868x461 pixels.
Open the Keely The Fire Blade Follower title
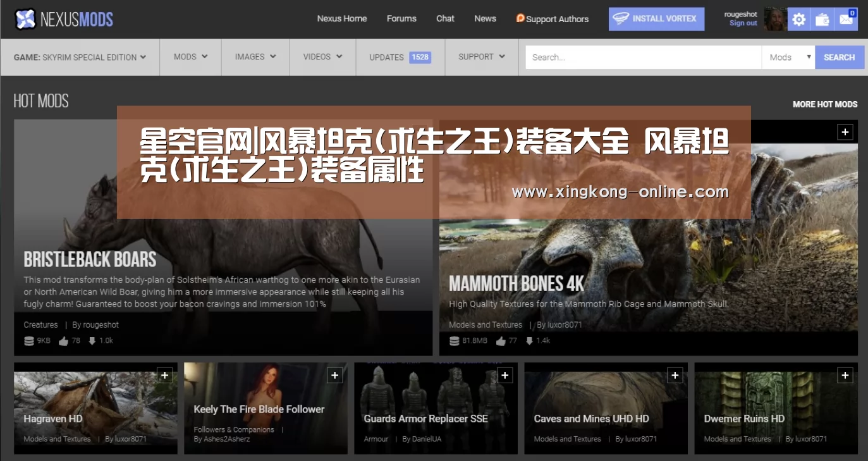pyautogui.click(x=259, y=409)
